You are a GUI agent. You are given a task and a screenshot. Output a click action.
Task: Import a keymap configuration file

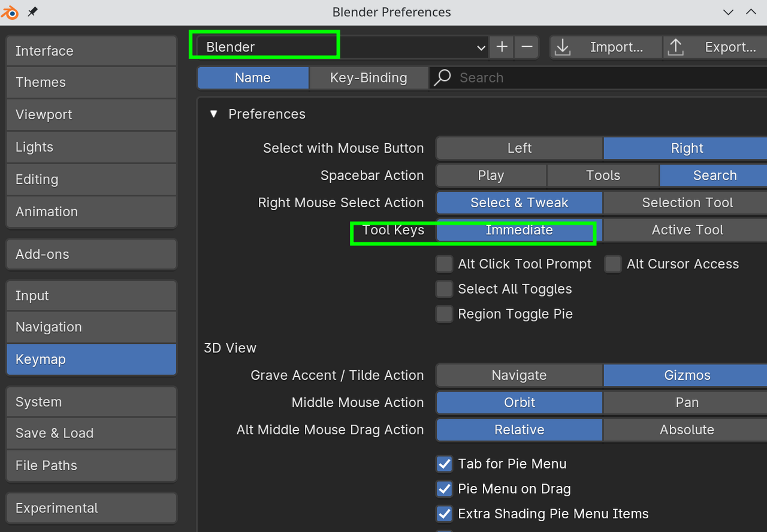pos(606,47)
